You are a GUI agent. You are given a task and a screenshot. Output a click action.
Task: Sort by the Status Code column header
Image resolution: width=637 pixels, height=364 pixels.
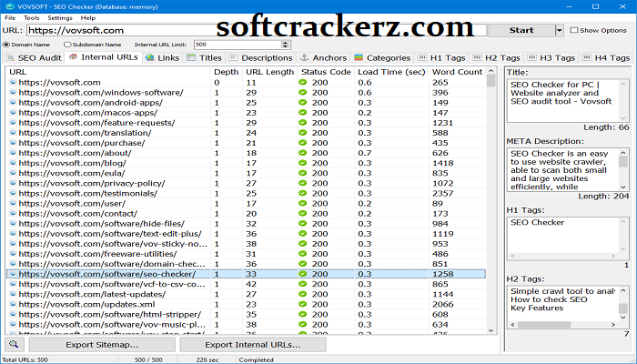click(x=326, y=72)
